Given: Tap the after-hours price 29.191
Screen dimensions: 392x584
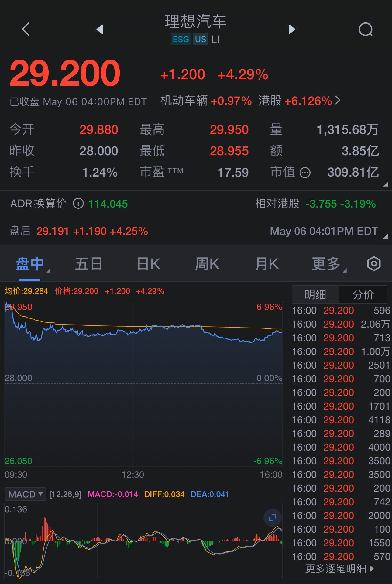Looking at the screenshot, I should pyautogui.click(x=53, y=231).
